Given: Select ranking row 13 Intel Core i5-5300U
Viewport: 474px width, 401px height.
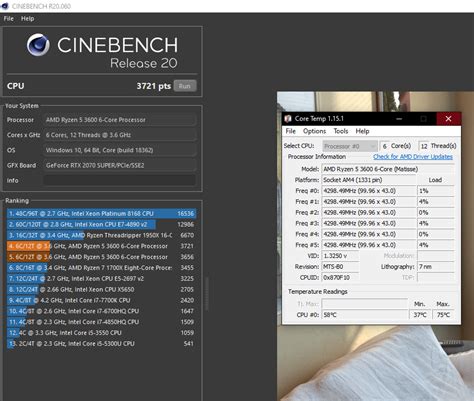Looking at the screenshot, I should pyautogui.click(x=101, y=343).
